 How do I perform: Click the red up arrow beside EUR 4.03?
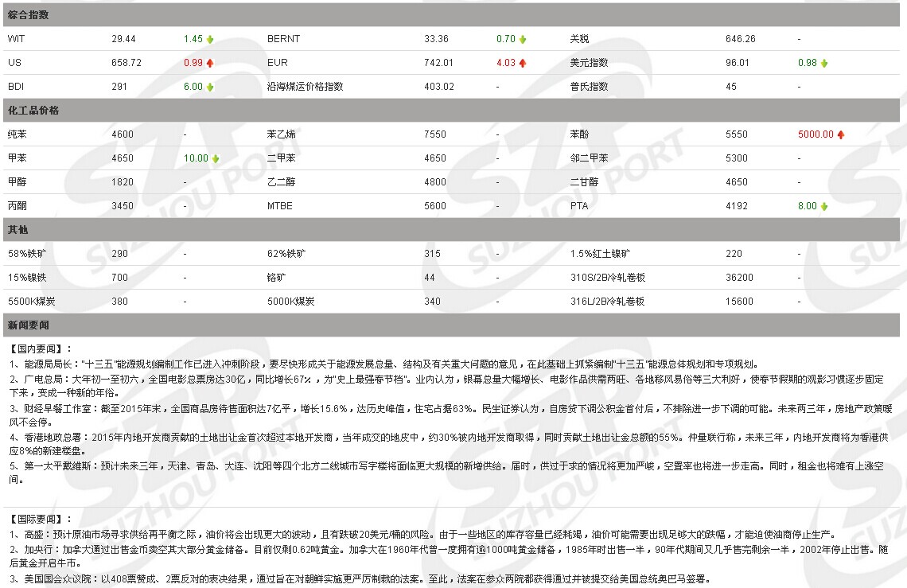[x=523, y=63]
